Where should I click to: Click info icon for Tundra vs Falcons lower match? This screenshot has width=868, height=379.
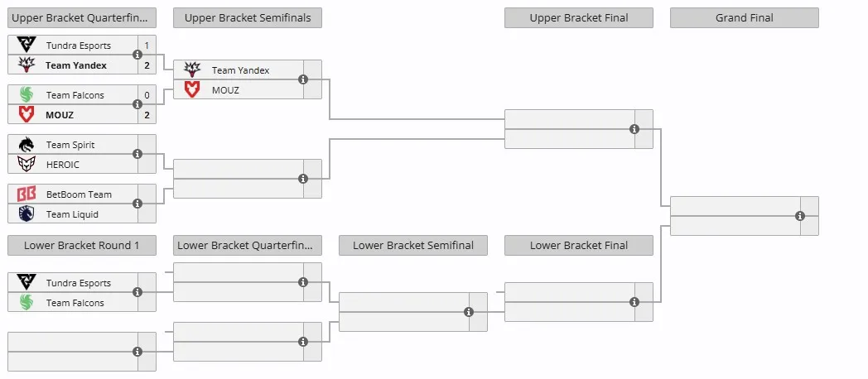pos(137,292)
